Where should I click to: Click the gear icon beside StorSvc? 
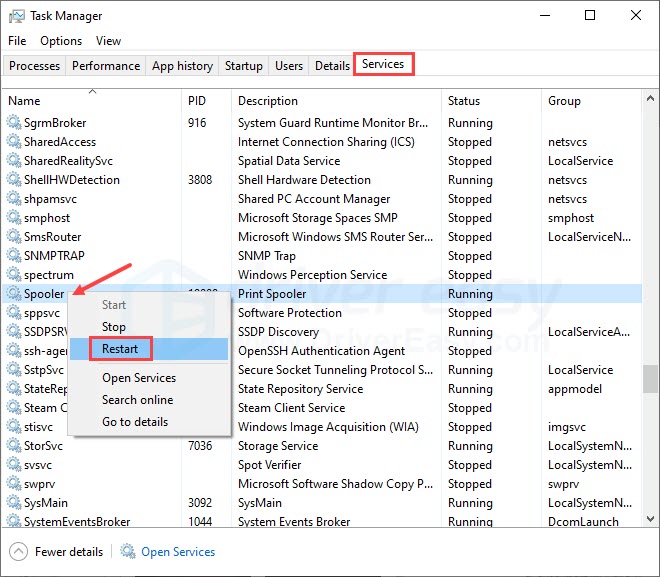point(14,446)
